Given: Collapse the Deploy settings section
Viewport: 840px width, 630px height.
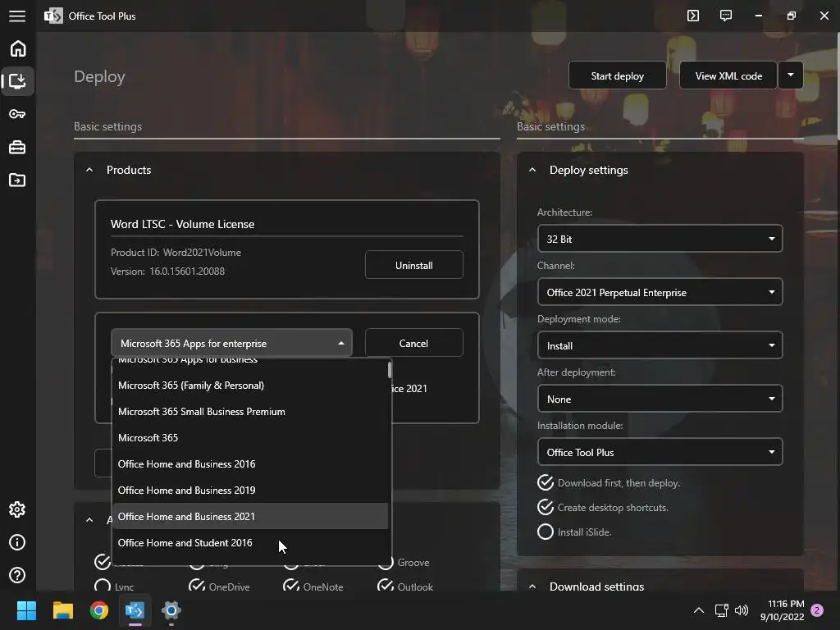Looking at the screenshot, I should tap(532, 170).
